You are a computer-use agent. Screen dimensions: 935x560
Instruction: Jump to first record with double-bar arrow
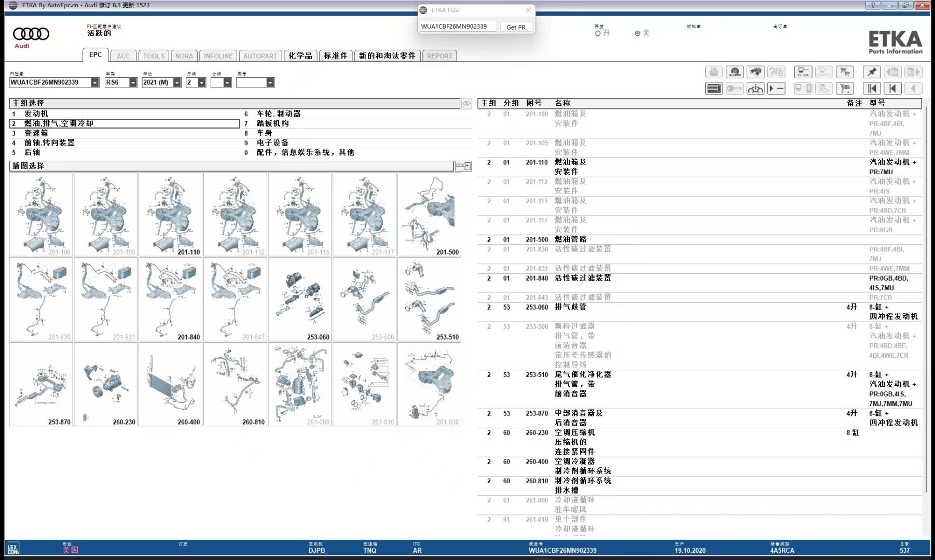872,89
